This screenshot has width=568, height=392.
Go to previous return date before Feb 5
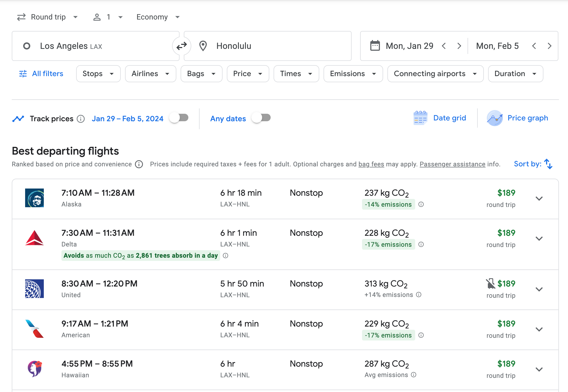point(534,46)
